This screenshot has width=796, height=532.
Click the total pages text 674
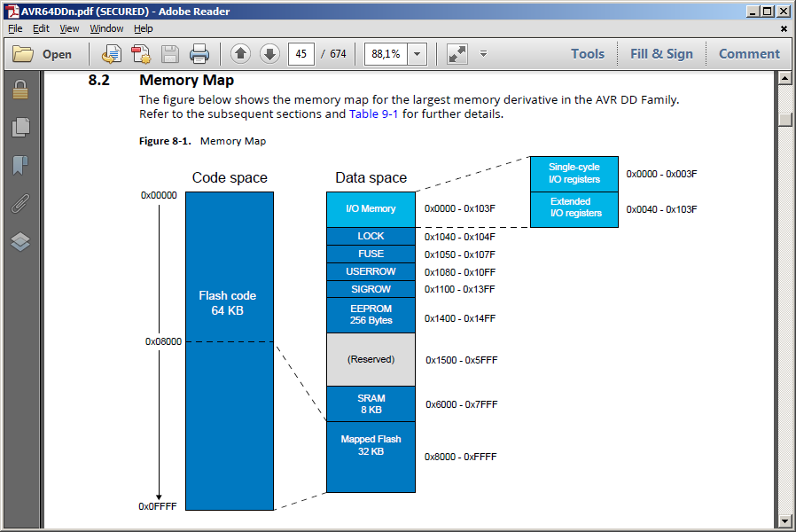[338, 54]
